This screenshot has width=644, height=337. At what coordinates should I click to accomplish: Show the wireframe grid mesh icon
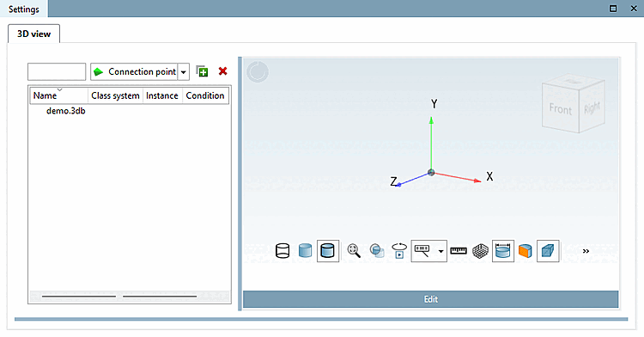pyautogui.click(x=480, y=251)
